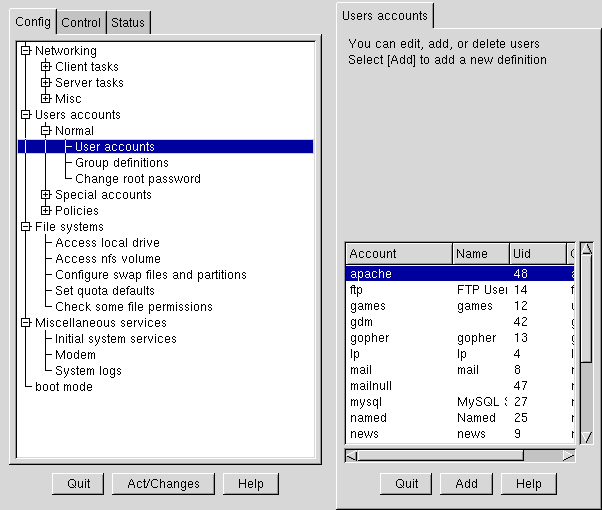Open the Status tab
This screenshot has width=602, height=510.
click(x=128, y=23)
